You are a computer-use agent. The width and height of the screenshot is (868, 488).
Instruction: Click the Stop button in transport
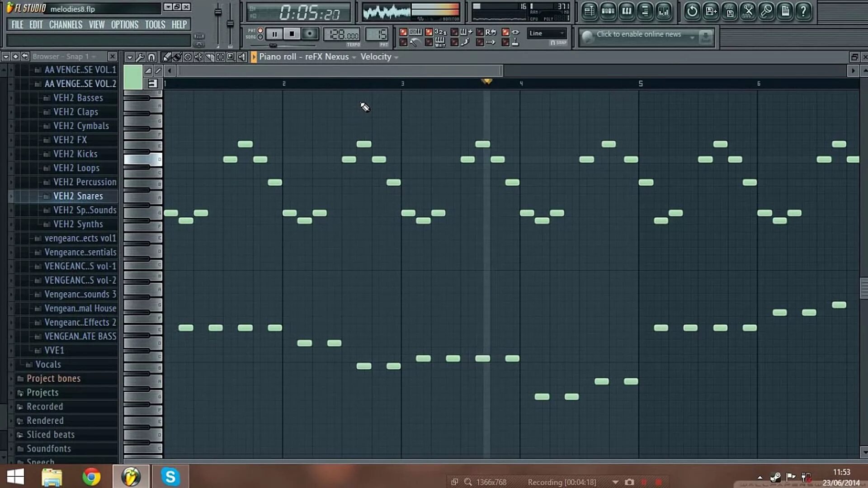(x=292, y=34)
